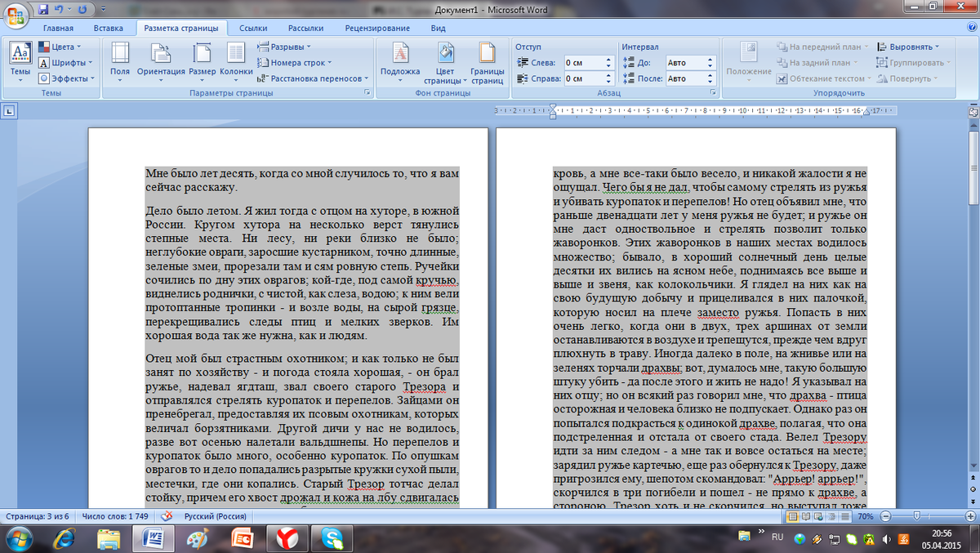The width and height of the screenshot is (980, 553).
Task: Open the Подложка watermark gallery
Action: click(400, 60)
